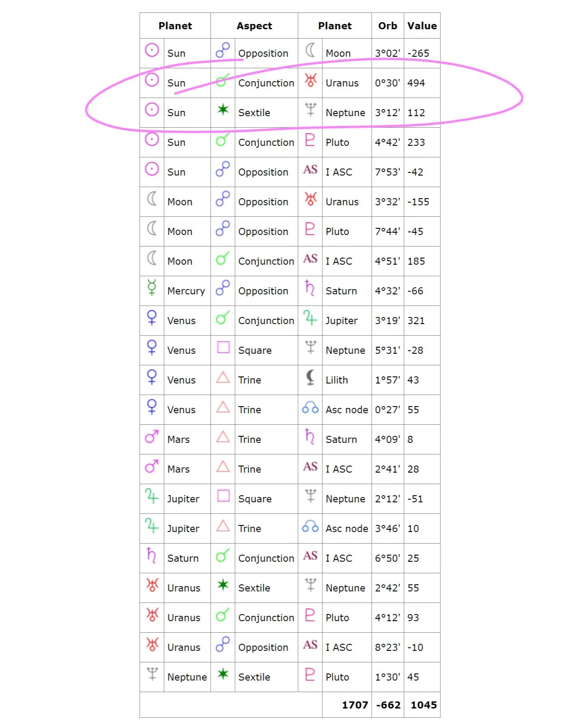The image size is (561, 728).
Task: Click the Lilith black moon symbol
Action: (310, 378)
